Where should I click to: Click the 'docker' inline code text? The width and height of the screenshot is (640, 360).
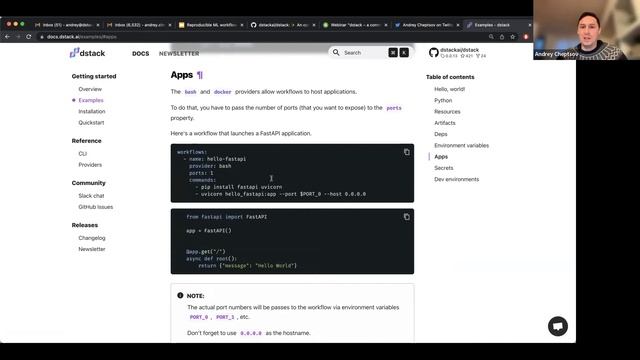click(x=222, y=92)
